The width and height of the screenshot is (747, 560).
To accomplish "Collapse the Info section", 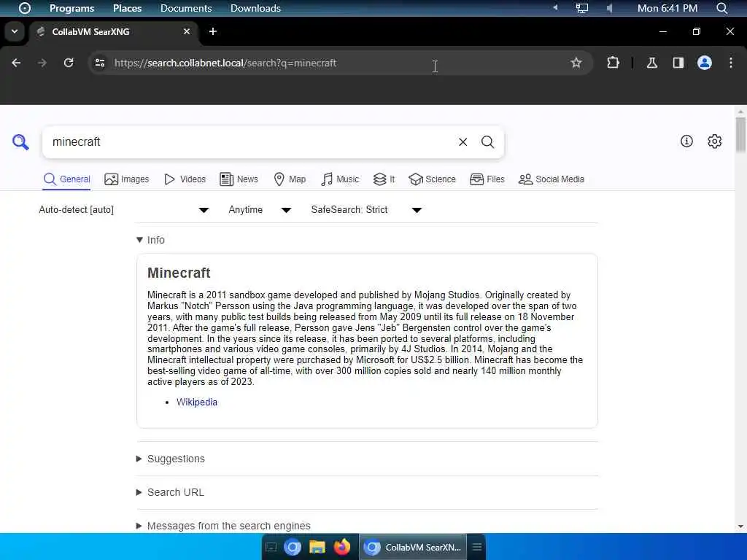I will (x=150, y=240).
